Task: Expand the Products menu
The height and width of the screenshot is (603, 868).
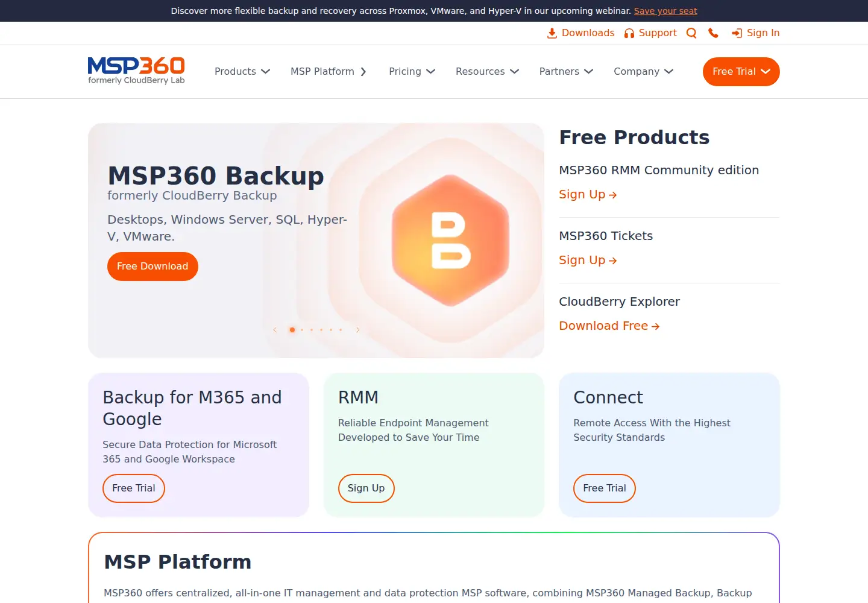Action: tap(242, 71)
